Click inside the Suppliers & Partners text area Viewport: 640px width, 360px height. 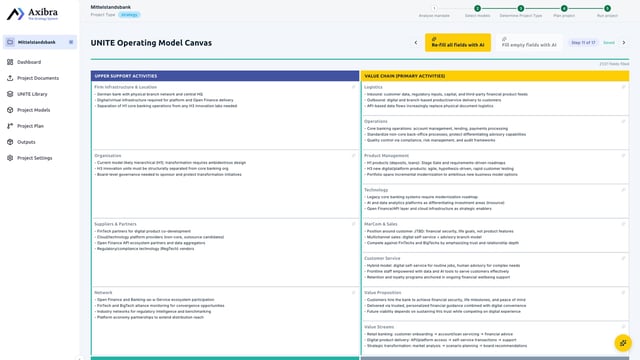coord(225,256)
